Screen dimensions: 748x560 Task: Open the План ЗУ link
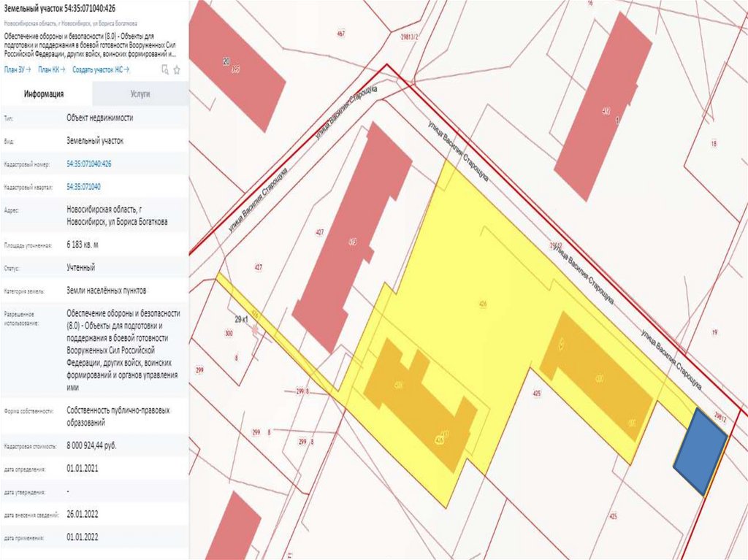18,69
